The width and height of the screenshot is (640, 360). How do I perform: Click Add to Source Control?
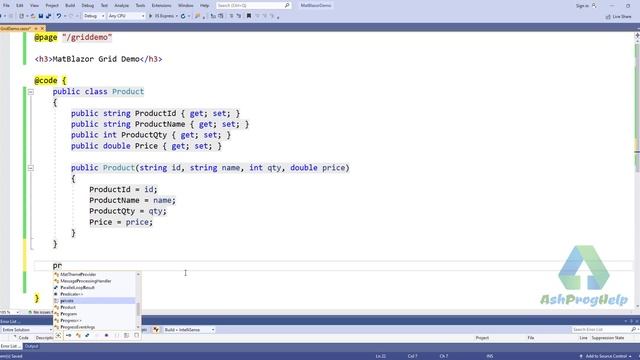(x=607, y=356)
